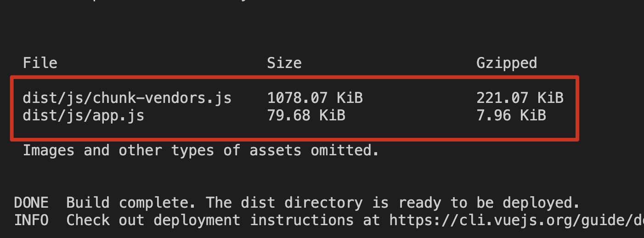Click the 1078.07 KiB size value

point(315,98)
